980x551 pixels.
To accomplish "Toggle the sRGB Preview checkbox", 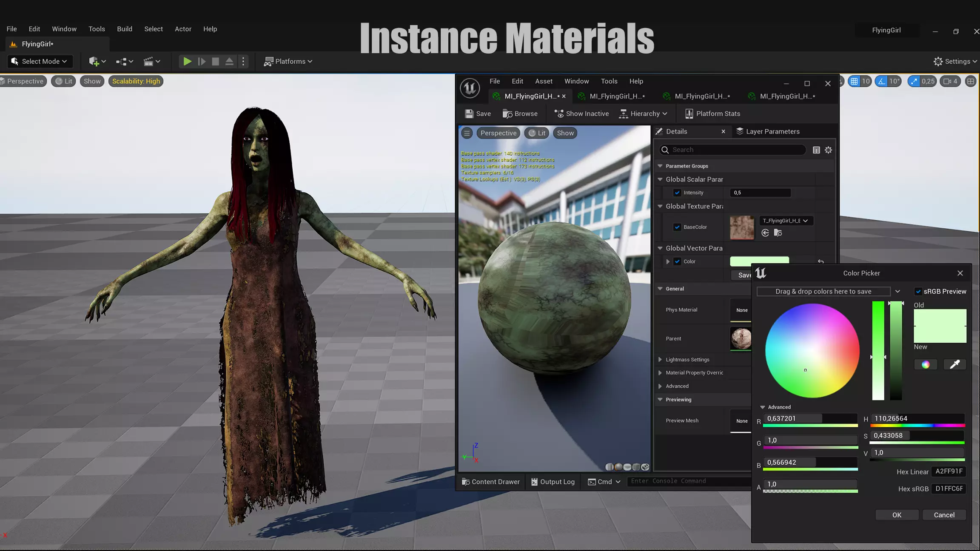I will click(x=918, y=291).
